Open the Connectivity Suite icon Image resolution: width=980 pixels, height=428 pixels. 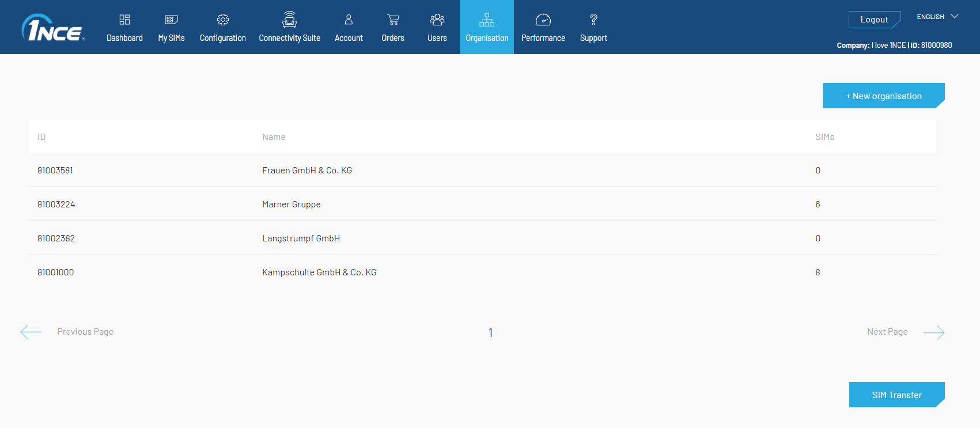click(x=289, y=20)
